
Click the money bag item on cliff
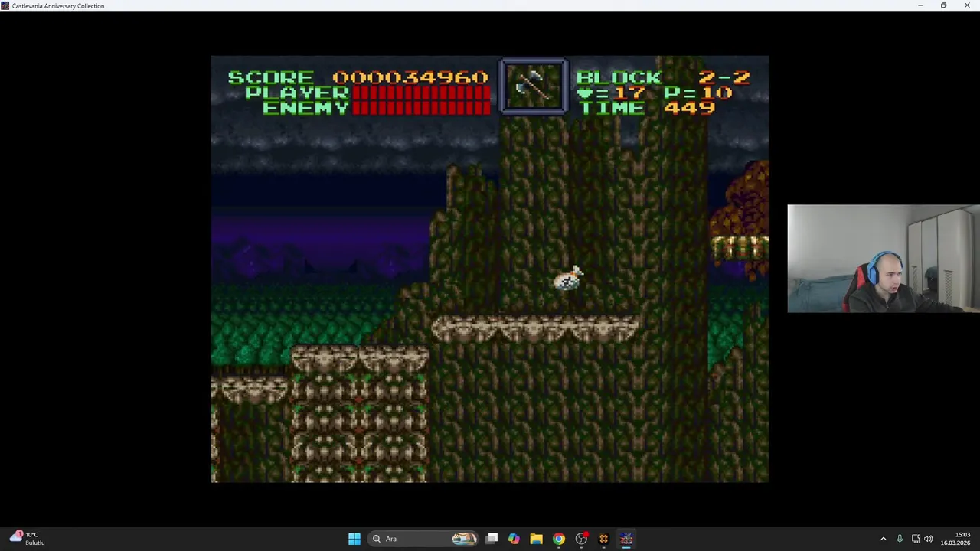pyautogui.click(x=568, y=279)
